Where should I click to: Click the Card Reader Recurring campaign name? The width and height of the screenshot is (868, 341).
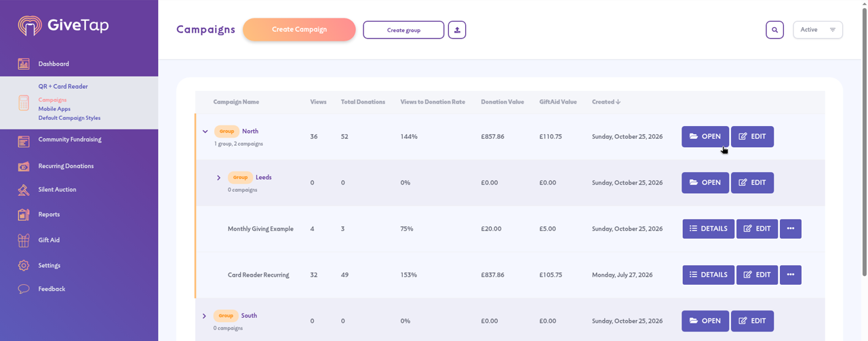258,275
